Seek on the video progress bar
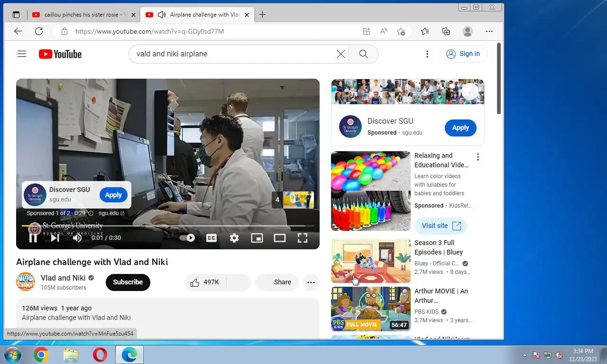Image resolution: width=607 pixels, height=364 pixels. coord(168,226)
